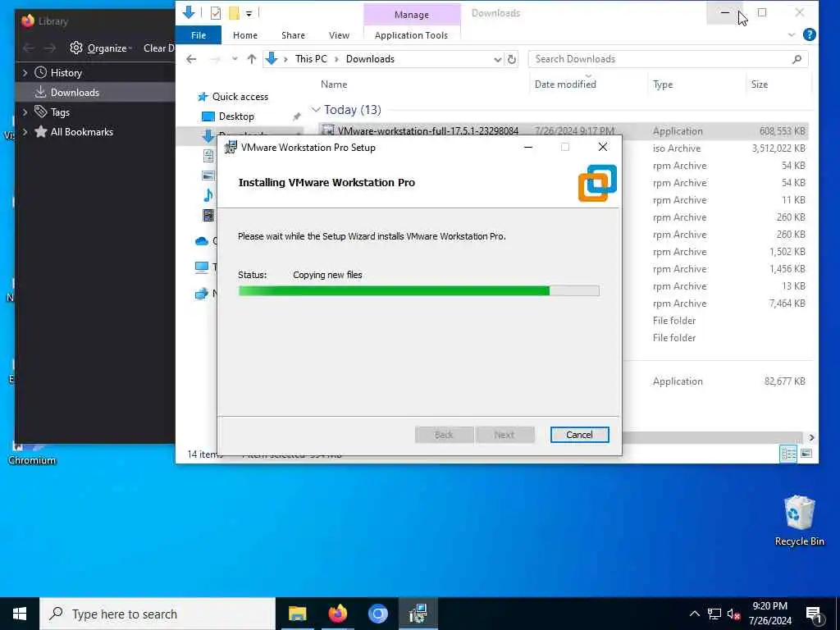Expand Tags in Firefox Library
Image resolution: width=840 pixels, height=630 pixels.
click(25, 112)
